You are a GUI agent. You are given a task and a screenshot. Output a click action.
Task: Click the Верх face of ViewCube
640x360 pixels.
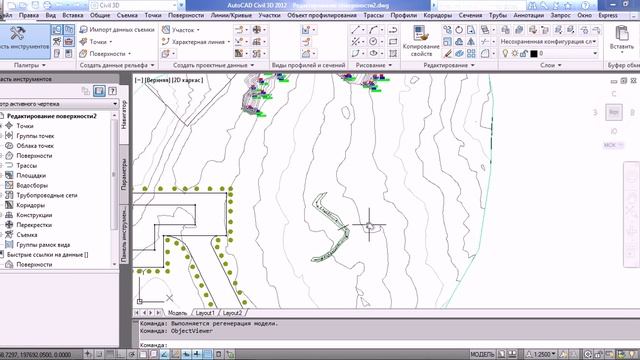pyautogui.click(x=613, y=112)
